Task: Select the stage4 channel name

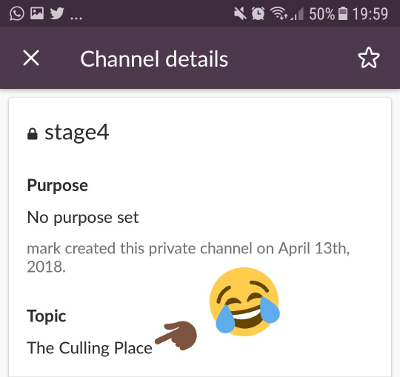Action: (77, 133)
